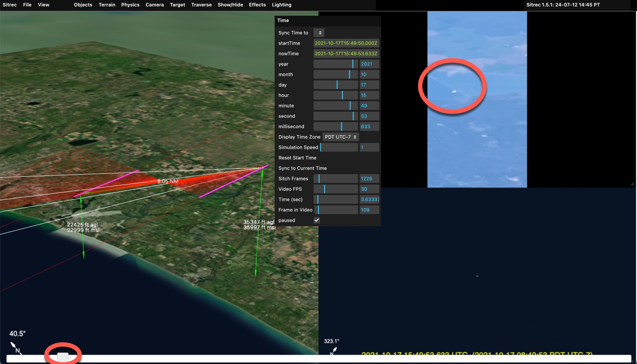
Task: Open the Show/Hide menu
Action: pos(230,5)
